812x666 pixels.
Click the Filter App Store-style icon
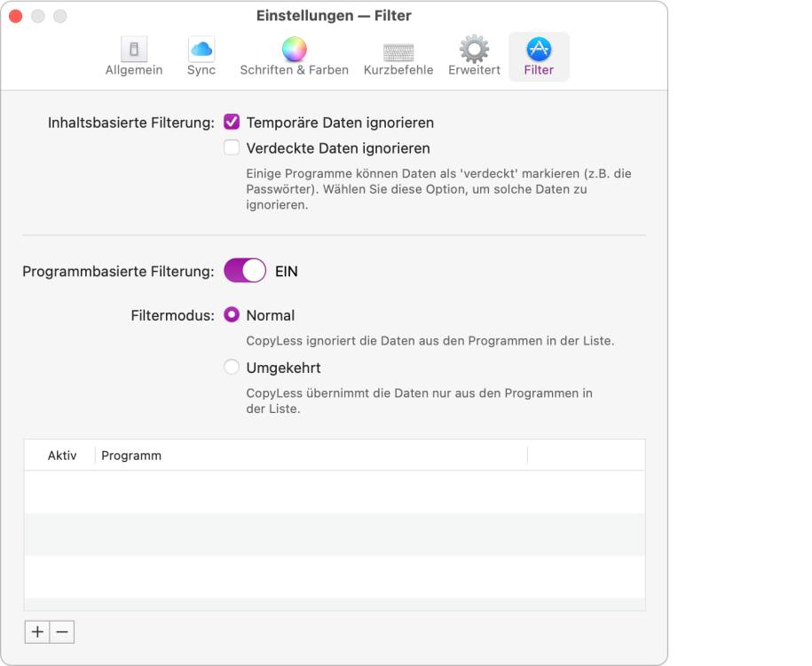click(x=537, y=50)
